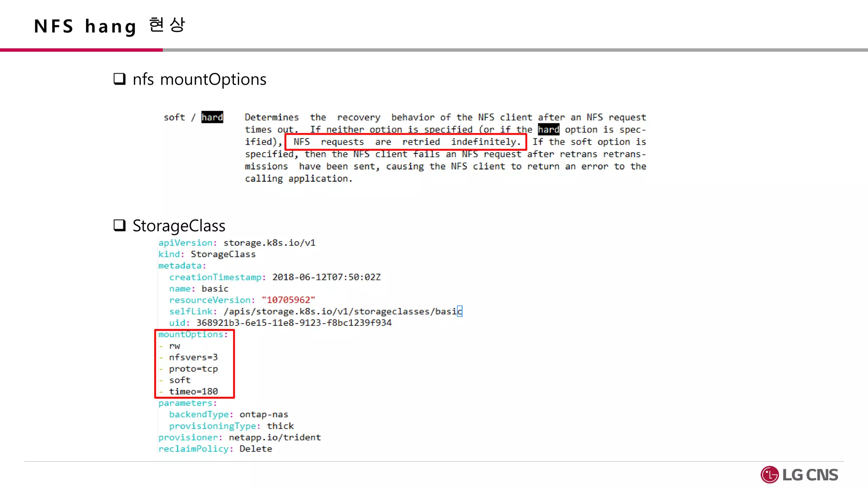868x488 pixels.
Task: Click 'provisioner: netapp.io/trident' line
Action: tap(239, 437)
